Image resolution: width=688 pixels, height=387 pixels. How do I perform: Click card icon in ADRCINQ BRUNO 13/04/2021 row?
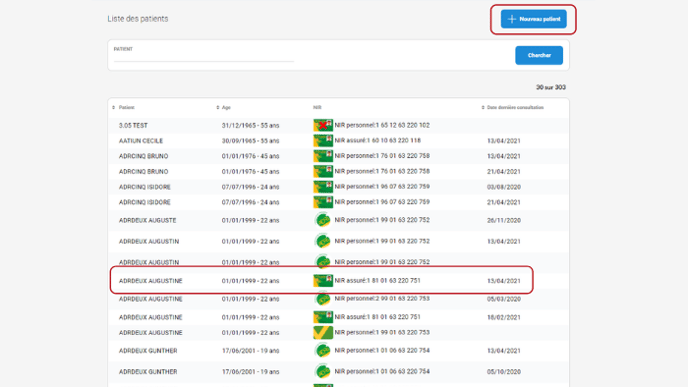click(x=323, y=156)
